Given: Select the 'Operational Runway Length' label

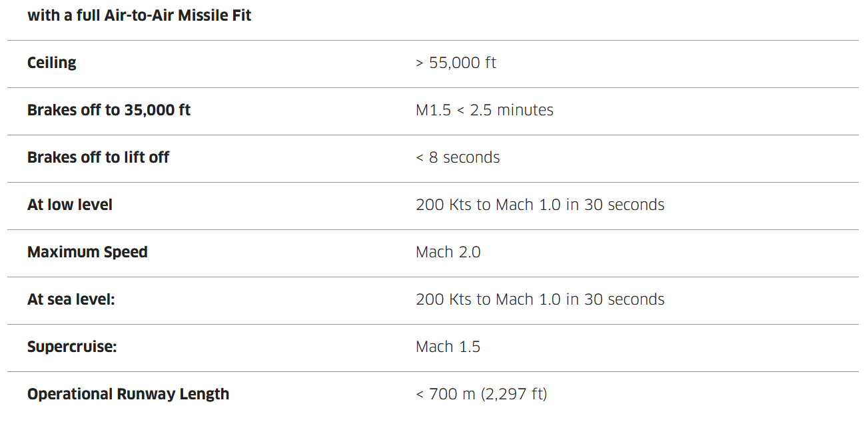Looking at the screenshot, I should point(128,394).
